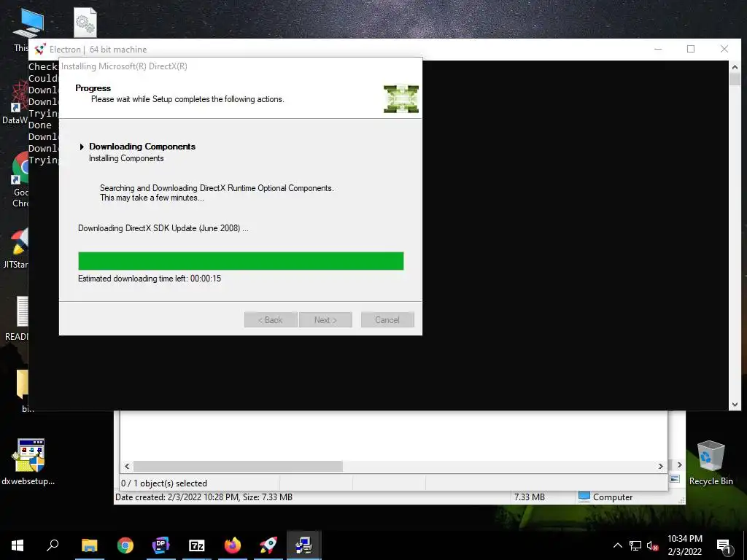Open the dxwebsetup desktop icon
Screen dimensions: 747x560
(x=28, y=461)
